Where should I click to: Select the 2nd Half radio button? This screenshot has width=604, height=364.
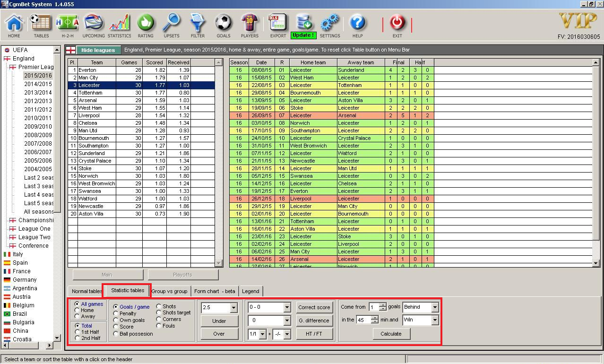[x=78, y=338]
